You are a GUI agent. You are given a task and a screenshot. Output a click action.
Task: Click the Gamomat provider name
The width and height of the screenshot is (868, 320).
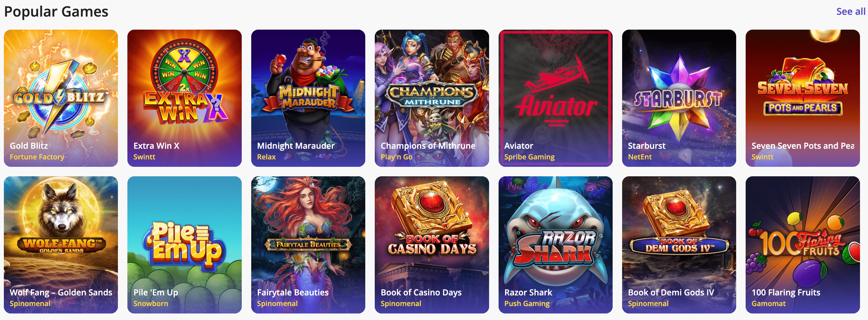pos(768,303)
